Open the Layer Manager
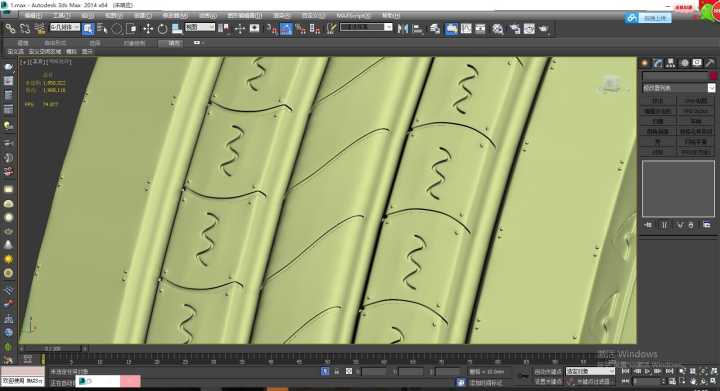 (434, 29)
